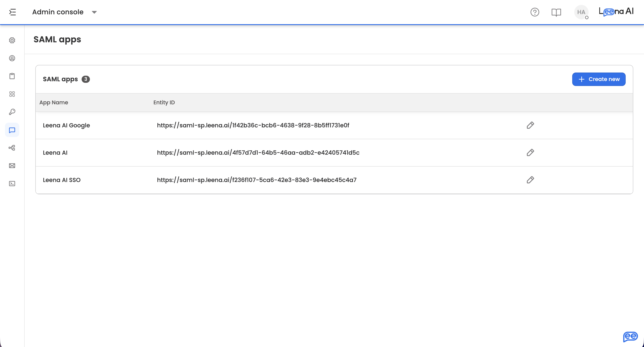This screenshot has height=347, width=644.
Task: Click the Admin console title
Action: click(58, 12)
